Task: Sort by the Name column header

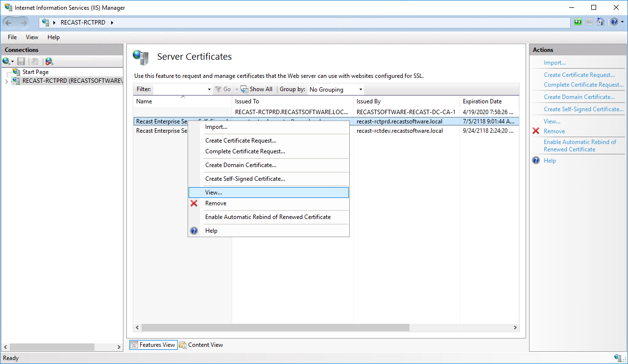Action: pyautogui.click(x=182, y=101)
